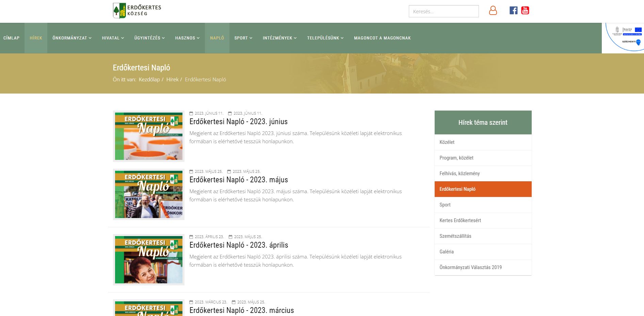Expand the Településünk dropdown menu
The image size is (644, 316).
click(x=325, y=38)
